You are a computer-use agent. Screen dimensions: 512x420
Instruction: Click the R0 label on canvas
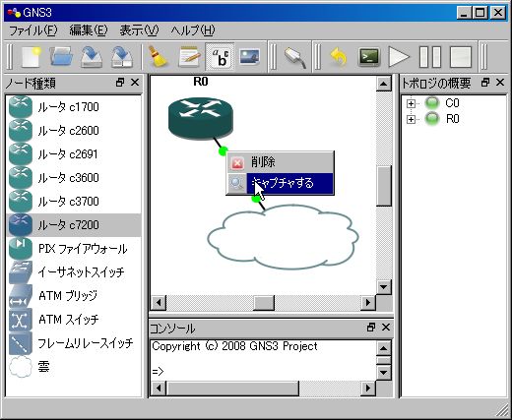click(201, 82)
